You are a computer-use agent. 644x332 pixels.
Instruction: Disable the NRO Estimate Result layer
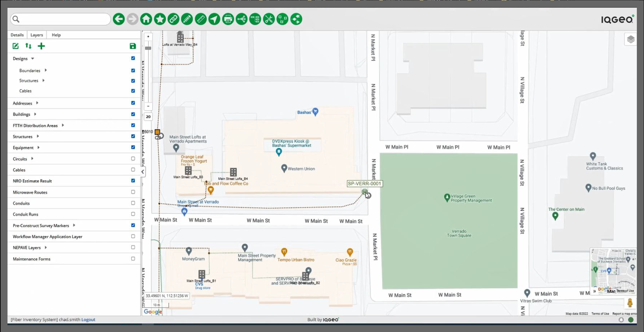[x=133, y=181]
